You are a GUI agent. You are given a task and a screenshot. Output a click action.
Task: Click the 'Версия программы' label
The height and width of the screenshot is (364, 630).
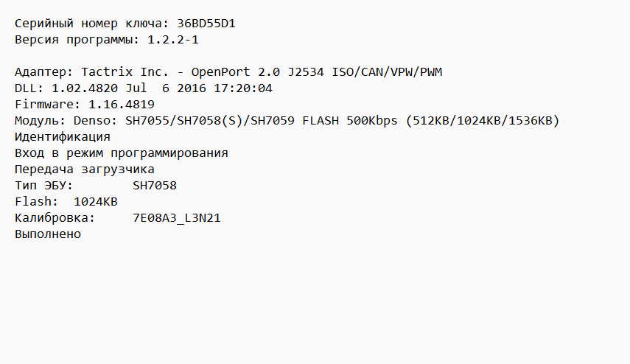tap(77, 40)
